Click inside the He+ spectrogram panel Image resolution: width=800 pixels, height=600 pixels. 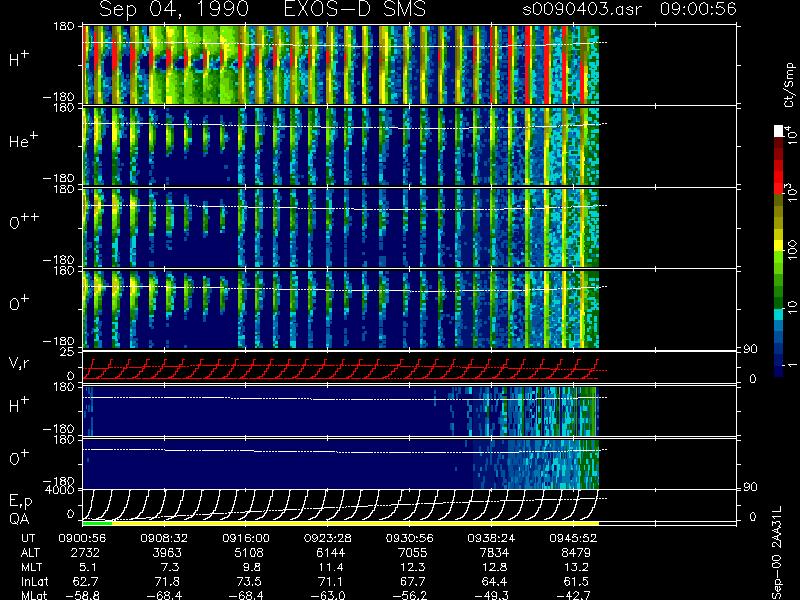tap(341, 146)
